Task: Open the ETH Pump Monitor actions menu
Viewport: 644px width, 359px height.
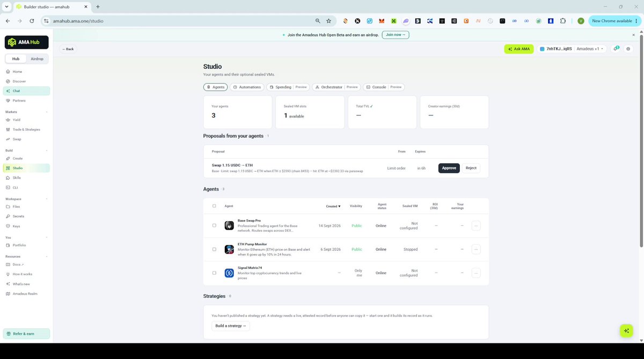Action: pos(476,249)
